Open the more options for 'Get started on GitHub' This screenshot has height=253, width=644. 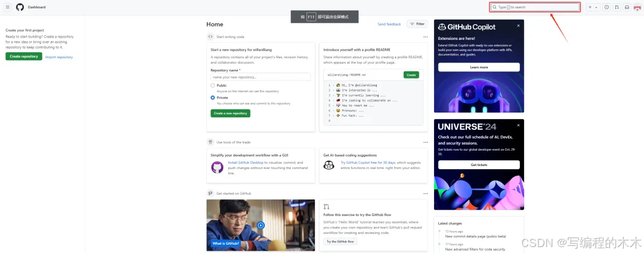426,193
